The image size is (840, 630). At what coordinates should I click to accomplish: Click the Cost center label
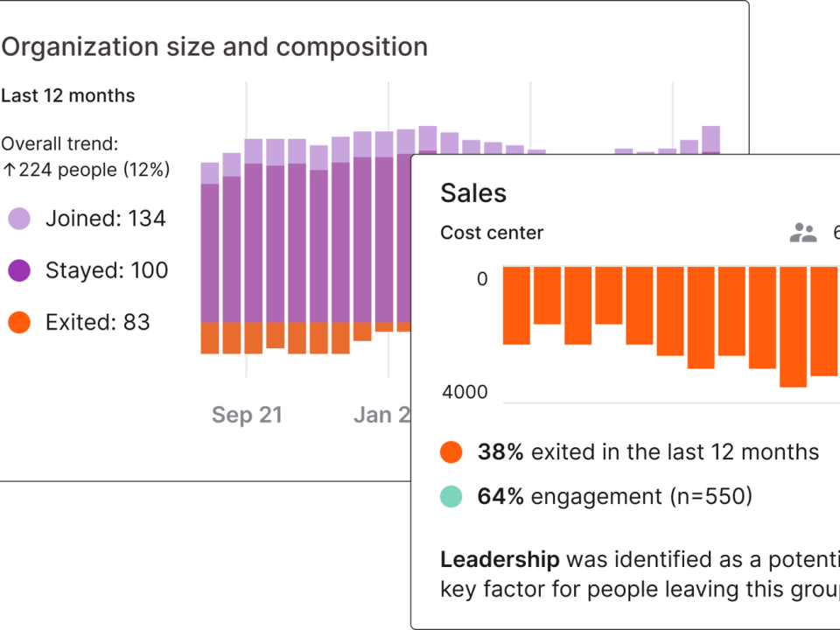492,233
